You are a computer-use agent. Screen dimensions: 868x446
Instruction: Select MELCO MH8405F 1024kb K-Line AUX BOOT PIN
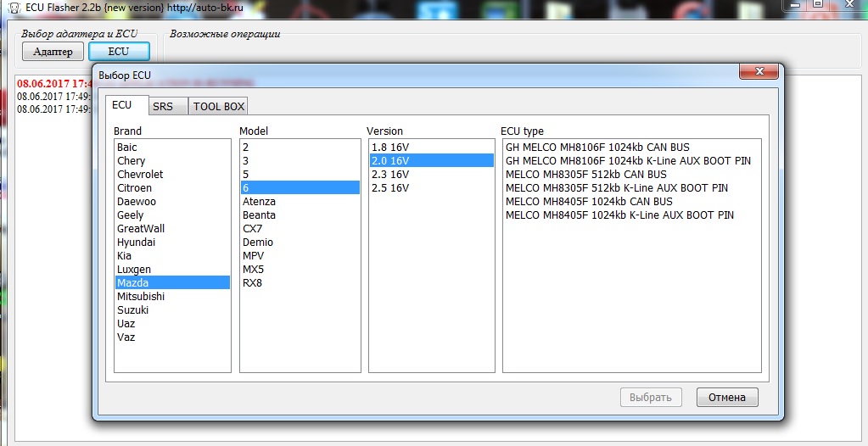click(x=631, y=215)
